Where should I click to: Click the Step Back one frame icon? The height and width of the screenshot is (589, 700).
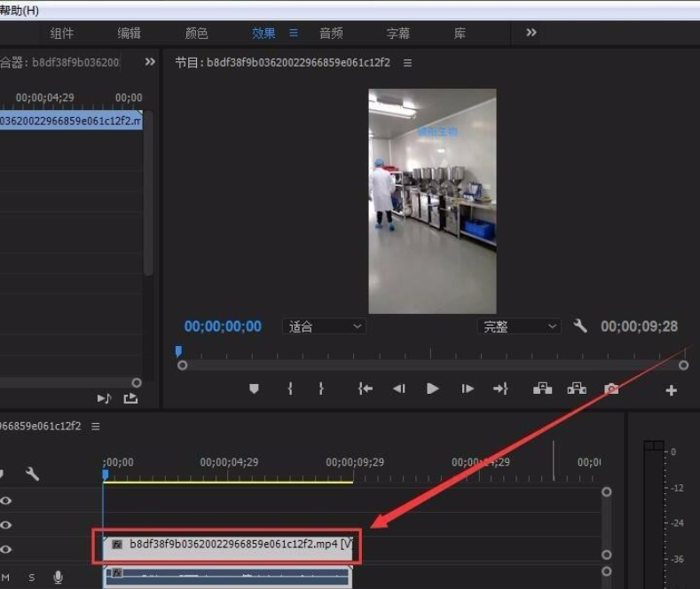pos(398,389)
